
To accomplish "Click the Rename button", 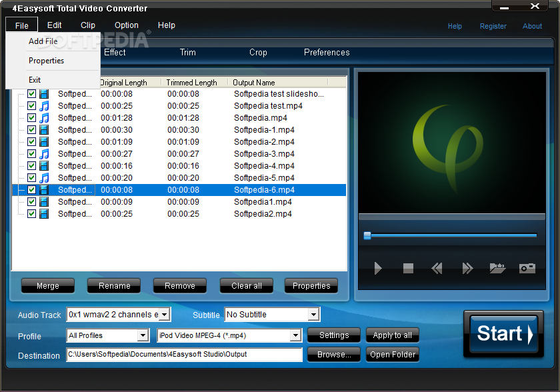I will tap(114, 285).
